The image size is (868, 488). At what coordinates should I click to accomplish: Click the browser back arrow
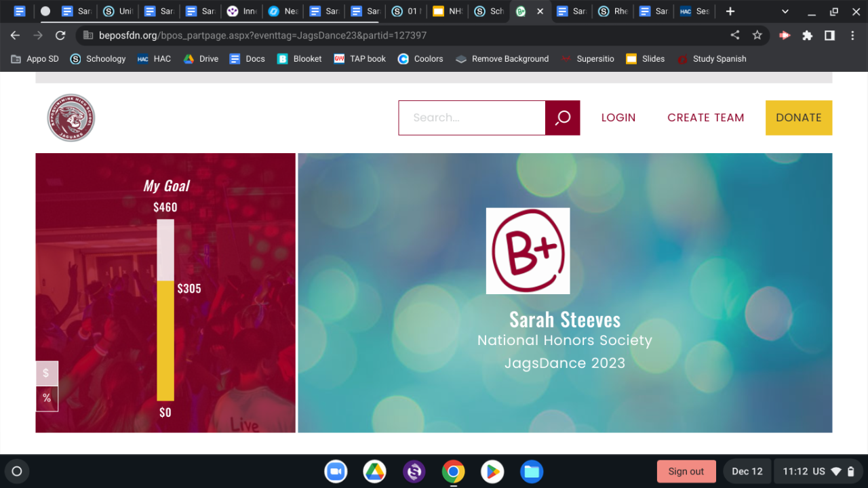(15, 35)
